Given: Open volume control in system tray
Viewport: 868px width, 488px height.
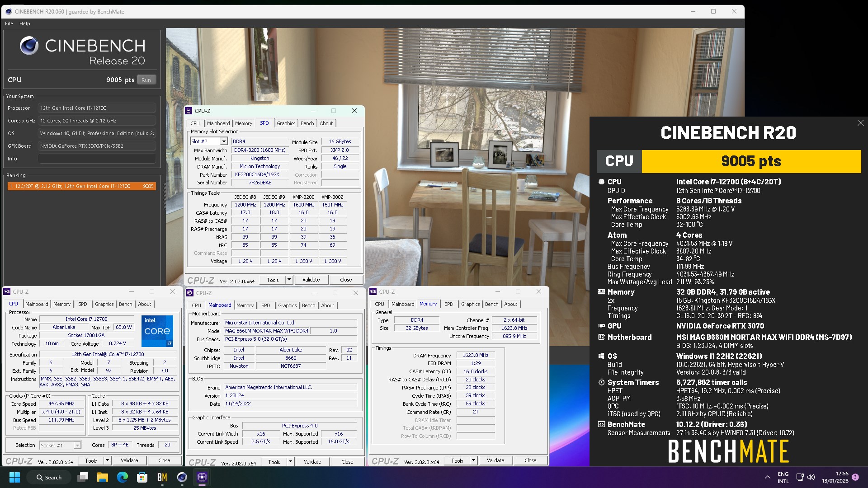Looking at the screenshot, I should coord(811,477).
